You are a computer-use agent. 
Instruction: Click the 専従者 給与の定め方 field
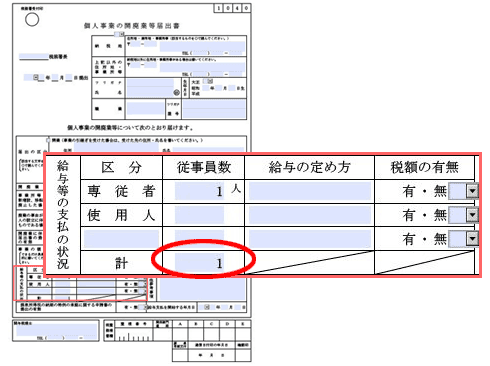click(310, 191)
